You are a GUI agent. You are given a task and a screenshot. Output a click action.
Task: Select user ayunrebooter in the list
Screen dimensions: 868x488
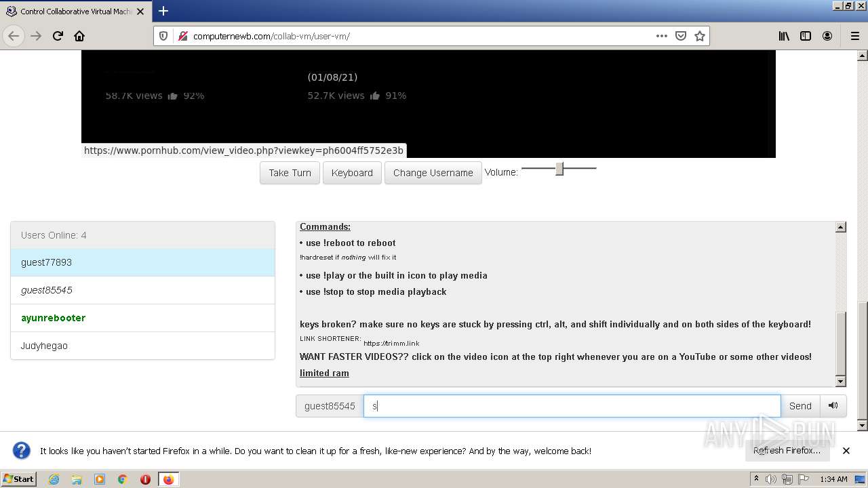(x=142, y=318)
